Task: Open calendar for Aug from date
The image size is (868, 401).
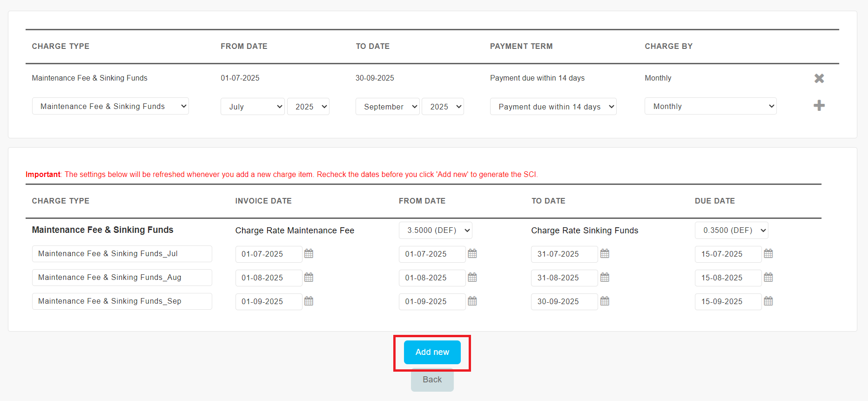Action: tap(472, 277)
